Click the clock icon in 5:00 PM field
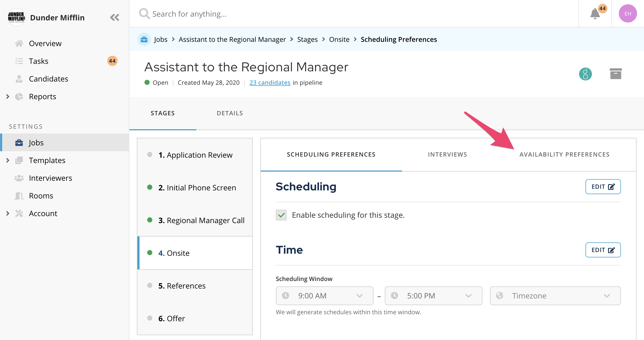The image size is (644, 340). pos(394,295)
